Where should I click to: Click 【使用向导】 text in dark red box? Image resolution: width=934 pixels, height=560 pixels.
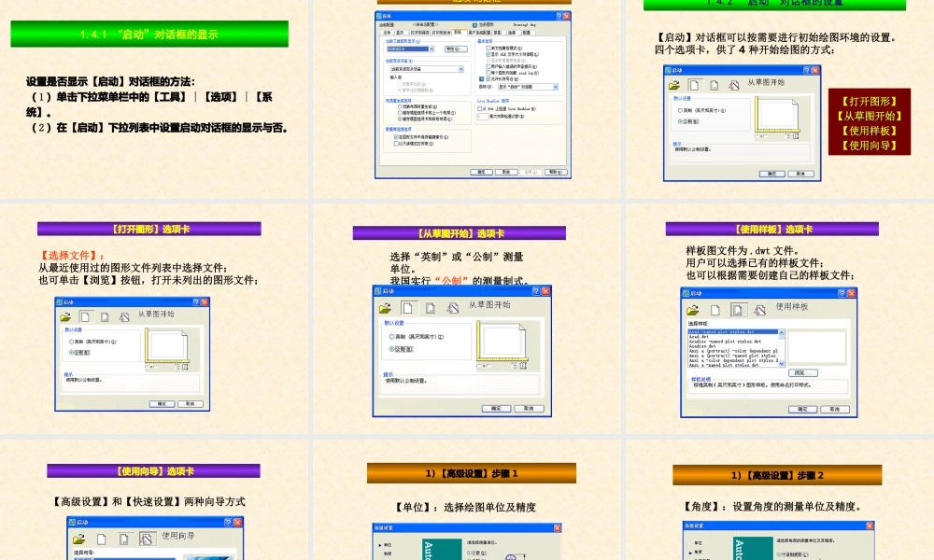[x=869, y=146]
